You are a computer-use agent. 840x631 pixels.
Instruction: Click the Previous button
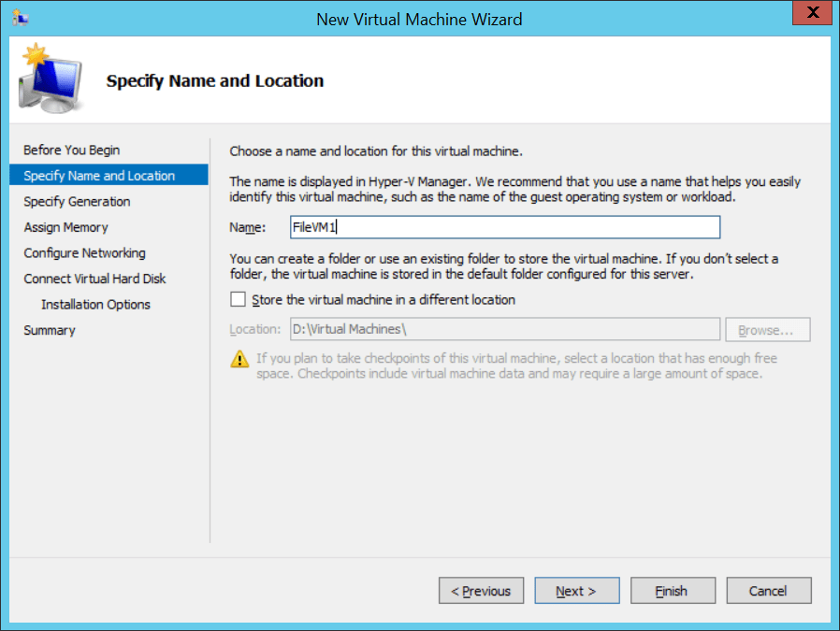[481, 590]
